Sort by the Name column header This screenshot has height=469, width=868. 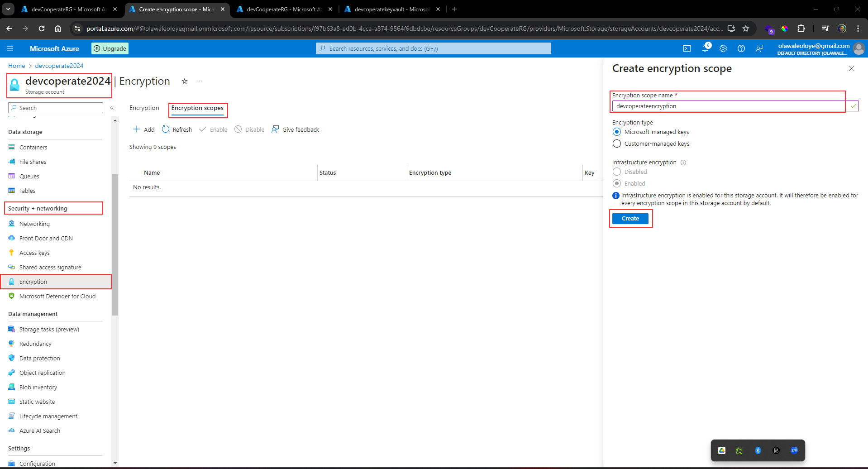[x=152, y=172]
